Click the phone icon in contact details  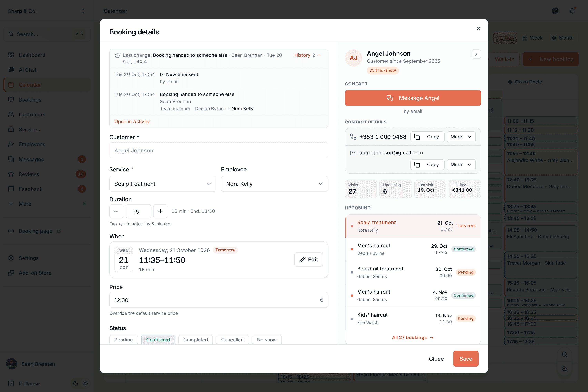(x=353, y=137)
